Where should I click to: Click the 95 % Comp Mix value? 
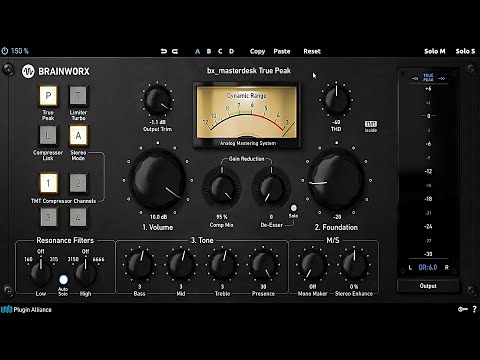click(x=222, y=217)
